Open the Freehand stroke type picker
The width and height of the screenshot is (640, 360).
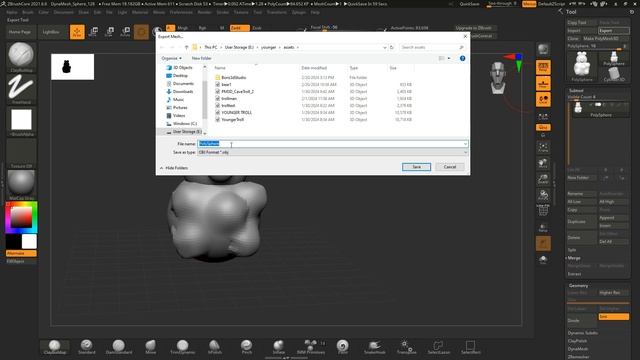(x=21, y=89)
